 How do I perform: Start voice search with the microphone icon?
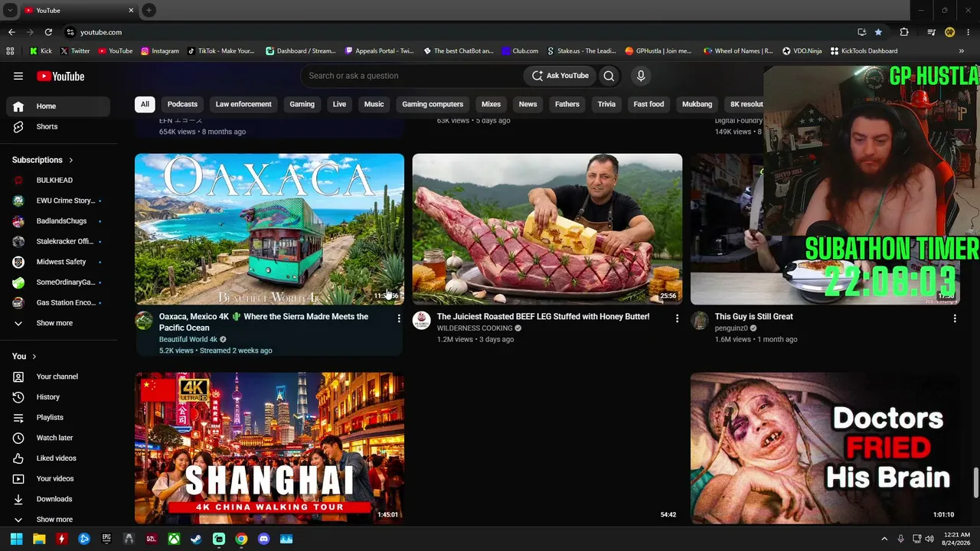tap(641, 76)
